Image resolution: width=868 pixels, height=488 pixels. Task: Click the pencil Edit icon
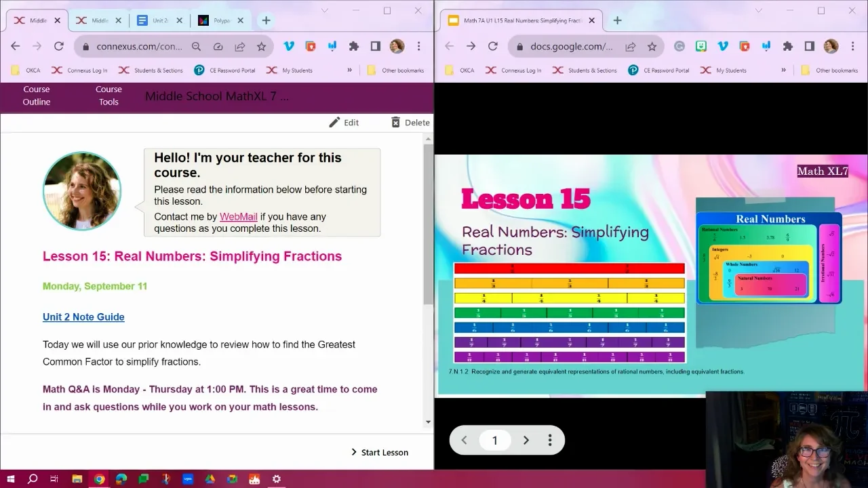click(x=334, y=122)
